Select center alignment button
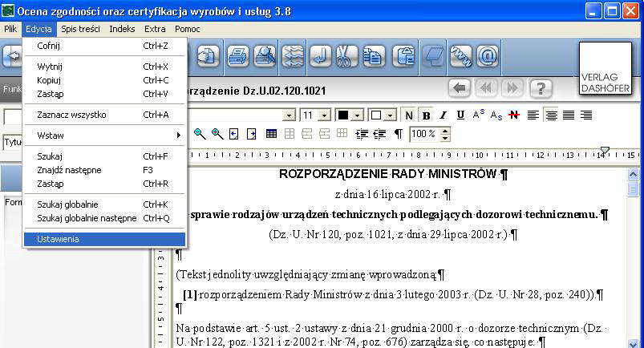Viewport: 644px width, 348px height. (x=551, y=115)
